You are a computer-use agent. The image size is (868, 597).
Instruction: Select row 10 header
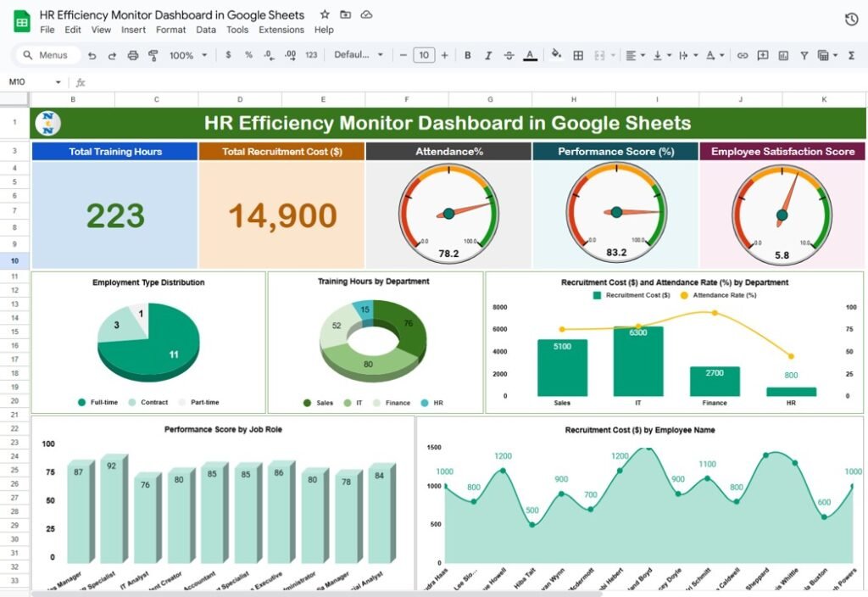pos(14,260)
